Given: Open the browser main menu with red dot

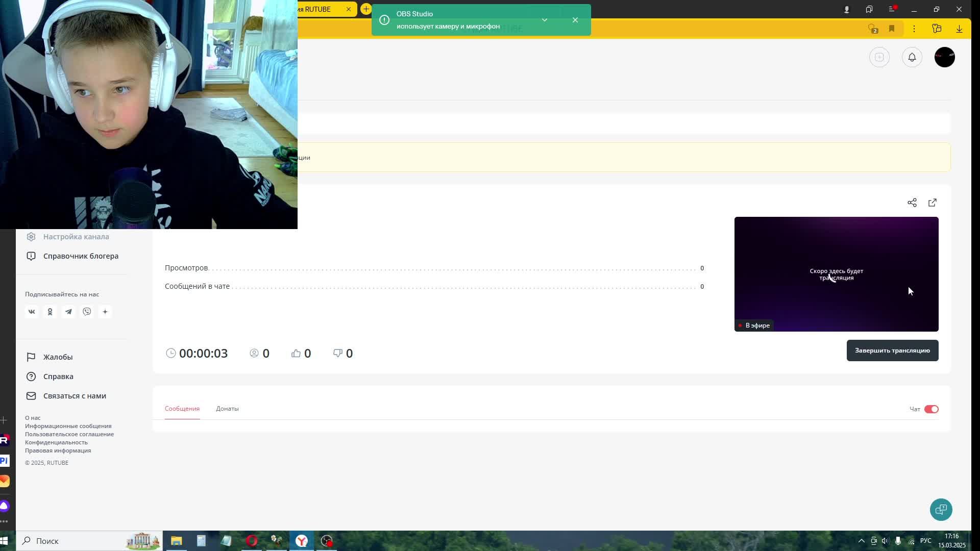Looking at the screenshot, I should [892, 9].
